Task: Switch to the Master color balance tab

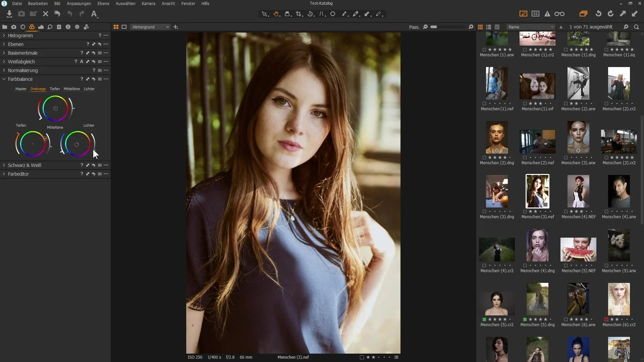Action: point(21,89)
